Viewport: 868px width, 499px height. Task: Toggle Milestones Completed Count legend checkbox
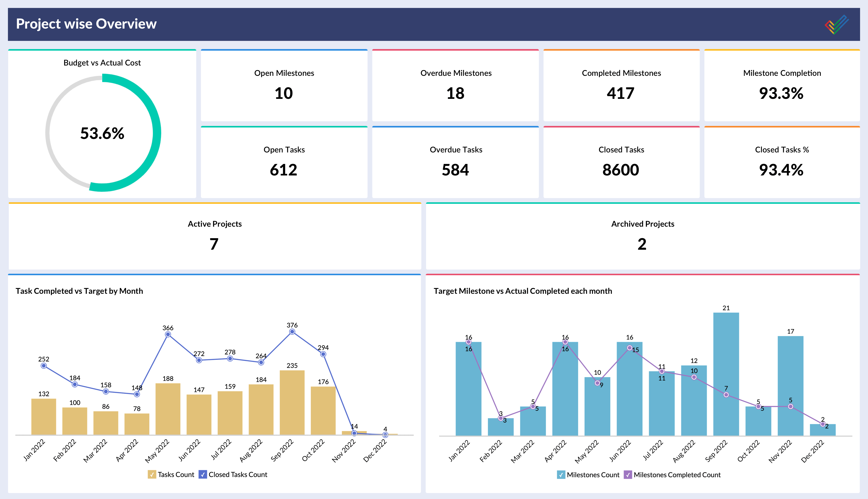[628, 475]
